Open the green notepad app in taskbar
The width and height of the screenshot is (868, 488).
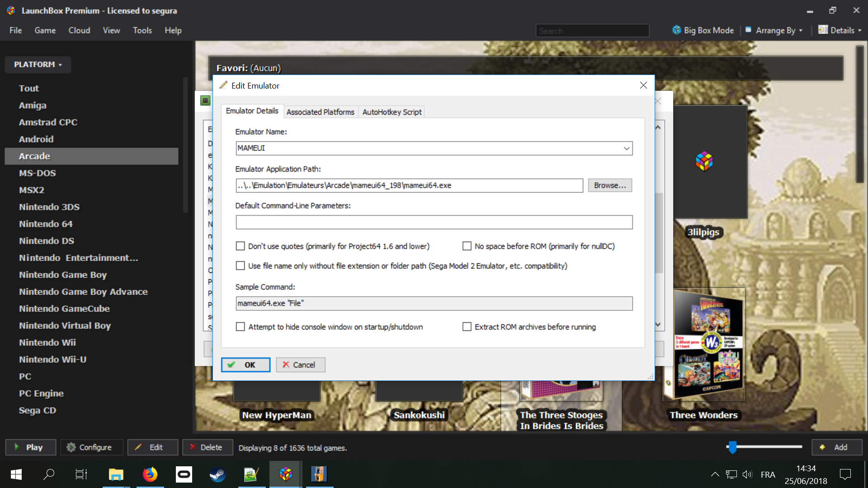251,474
